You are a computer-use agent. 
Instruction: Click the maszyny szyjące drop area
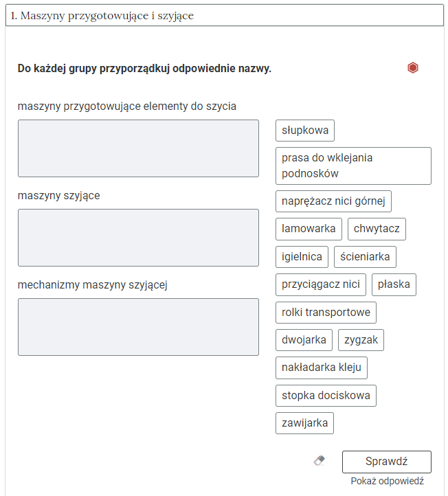(x=138, y=238)
